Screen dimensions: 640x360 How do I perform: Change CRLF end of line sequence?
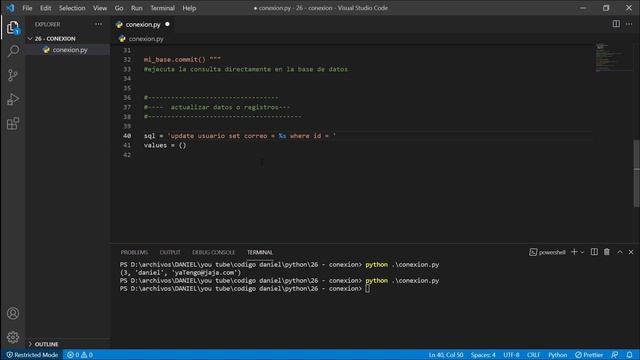point(533,355)
